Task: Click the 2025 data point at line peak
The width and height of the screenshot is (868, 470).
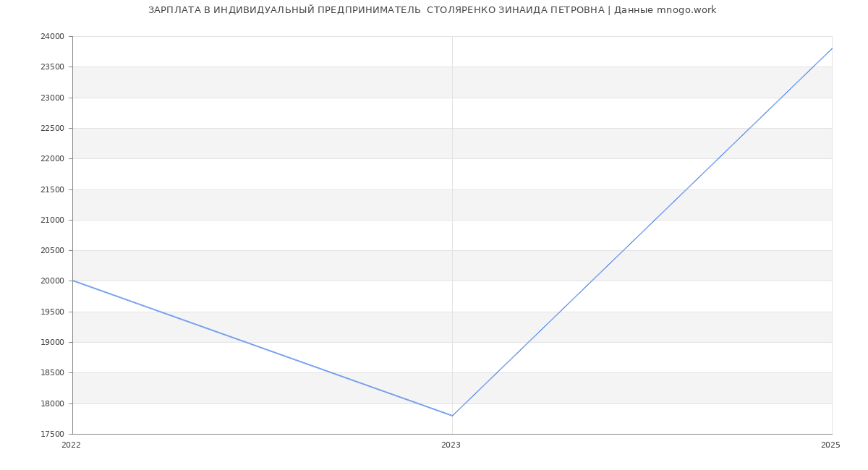Action: click(832, 48)
